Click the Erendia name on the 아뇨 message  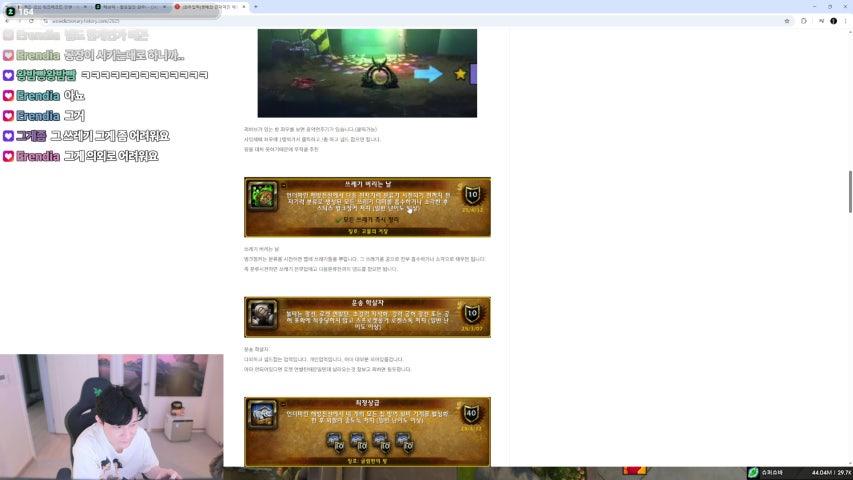[38, 96]
